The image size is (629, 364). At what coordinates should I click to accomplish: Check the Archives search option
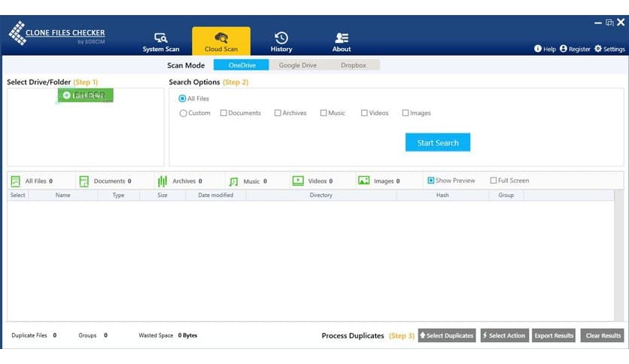(x=278, y=113)
